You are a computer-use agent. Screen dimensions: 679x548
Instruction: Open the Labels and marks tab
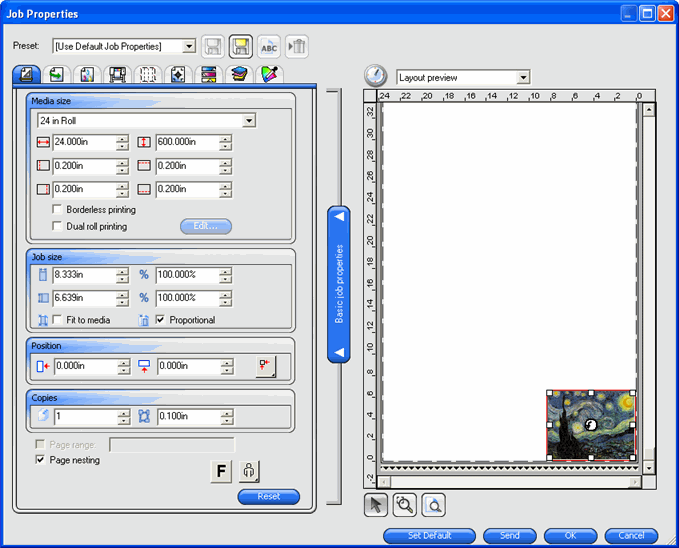[178, 75]
